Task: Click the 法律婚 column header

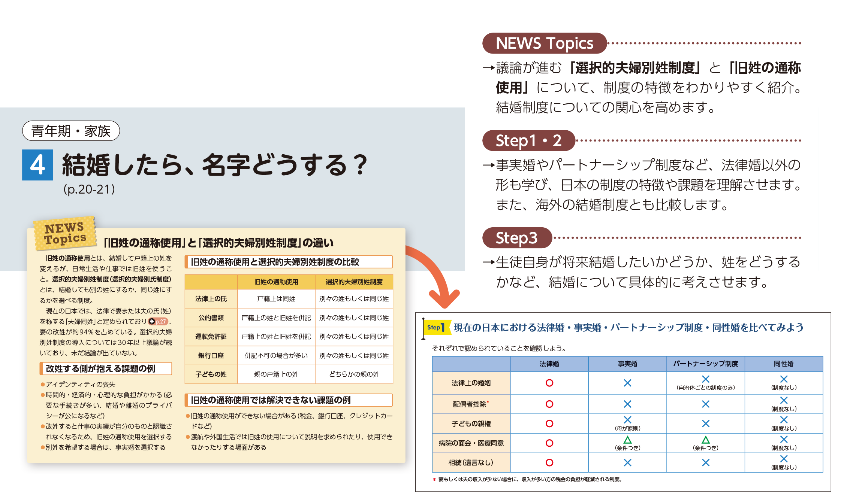Action: pos(549,364)
